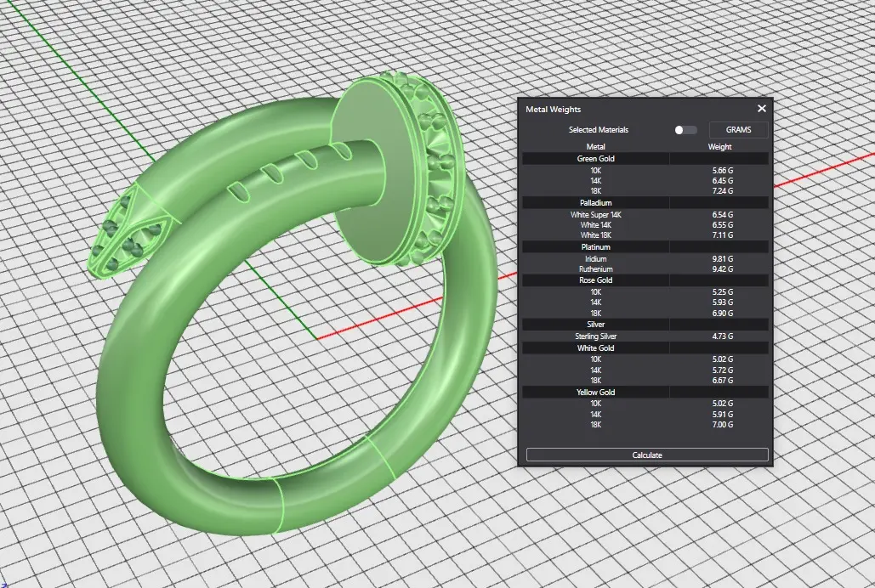
Task: Click the Selected Materials label
Action: pyautogui.click(x=599, y=129)
